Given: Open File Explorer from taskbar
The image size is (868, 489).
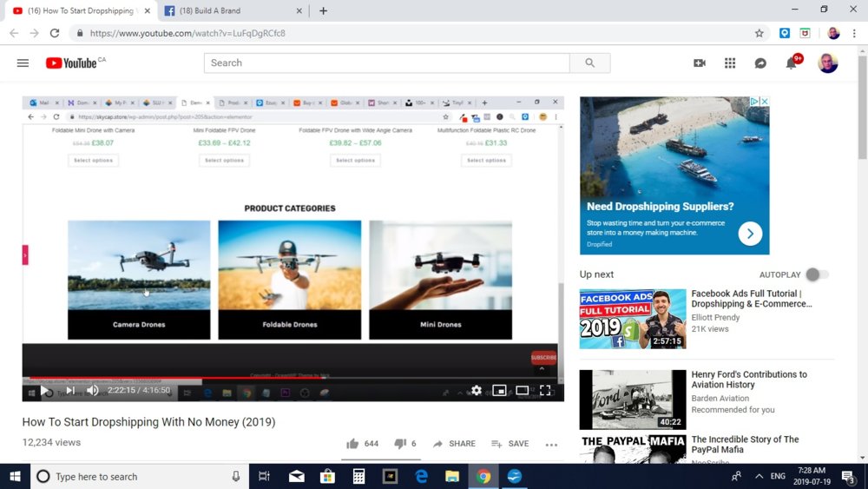Looking at the screenshot, I should point(452,476).
